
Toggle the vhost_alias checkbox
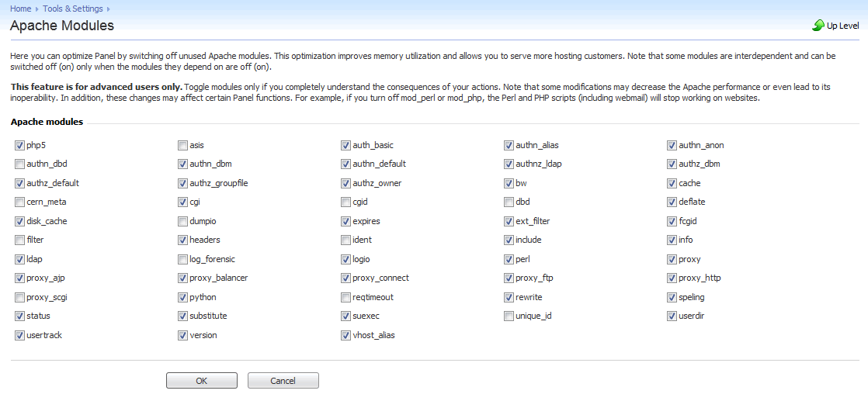point(345,335)
